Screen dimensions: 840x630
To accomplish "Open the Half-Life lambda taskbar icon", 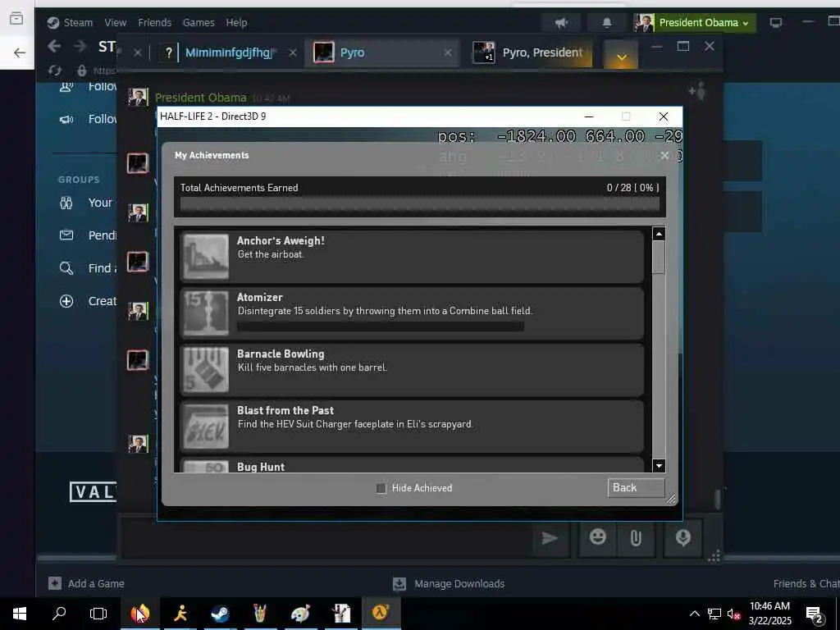I will coord(381,612).
